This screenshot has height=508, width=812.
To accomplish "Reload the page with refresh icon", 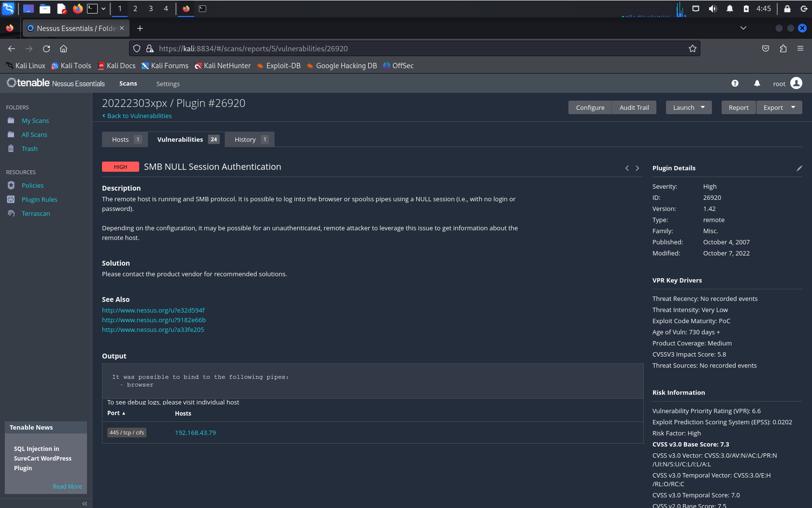I will (46, 48).
